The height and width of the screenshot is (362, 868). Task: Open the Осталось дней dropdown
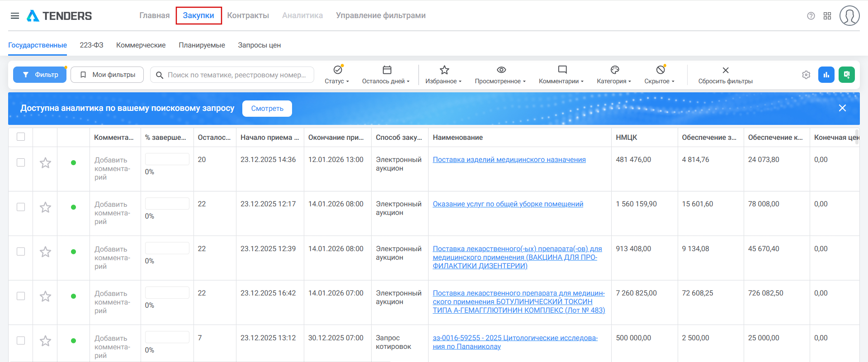386,75
